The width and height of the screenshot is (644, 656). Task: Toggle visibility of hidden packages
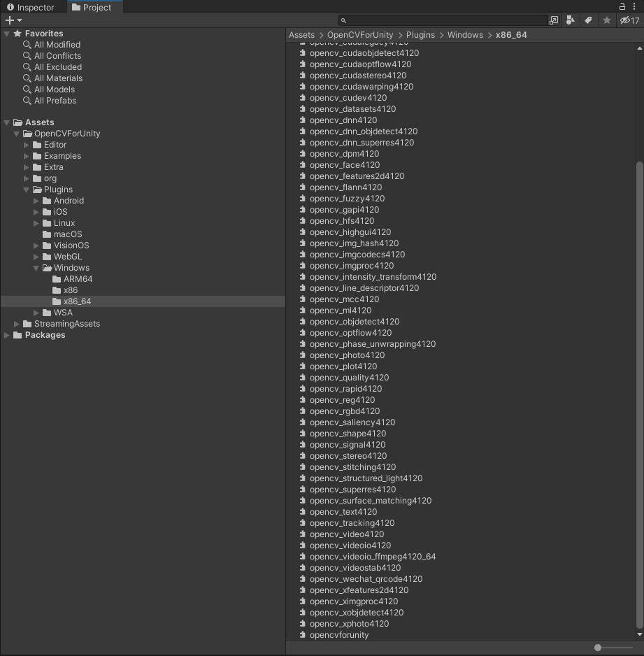click(627, 20)
